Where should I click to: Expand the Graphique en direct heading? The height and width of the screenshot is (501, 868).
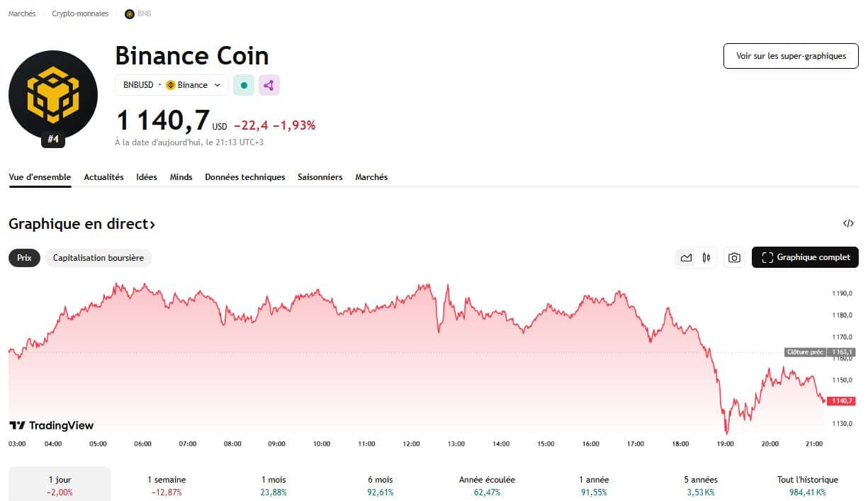tap(81, 225)
